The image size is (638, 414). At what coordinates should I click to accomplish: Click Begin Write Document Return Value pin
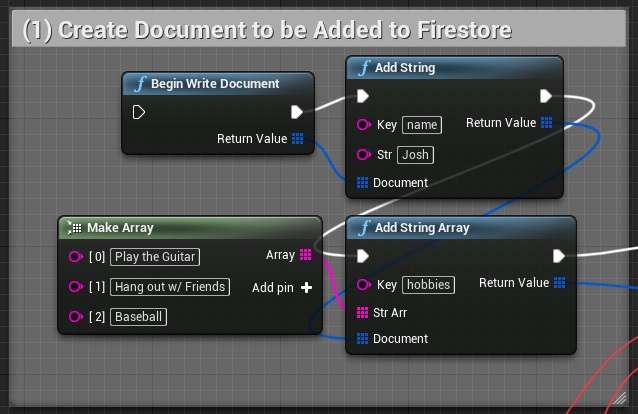click(x=297, y=139)
